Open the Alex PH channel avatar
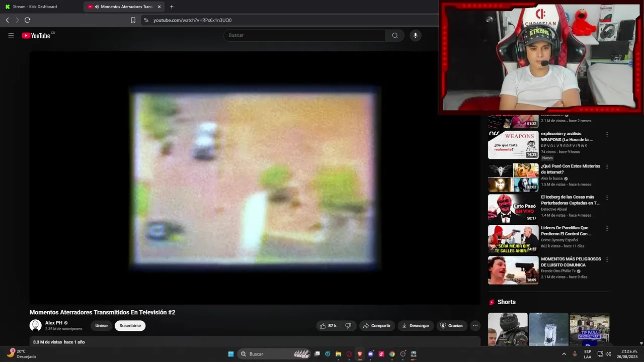Image resolution: width=644 pixels, height=362 pixels. (35, 326)
